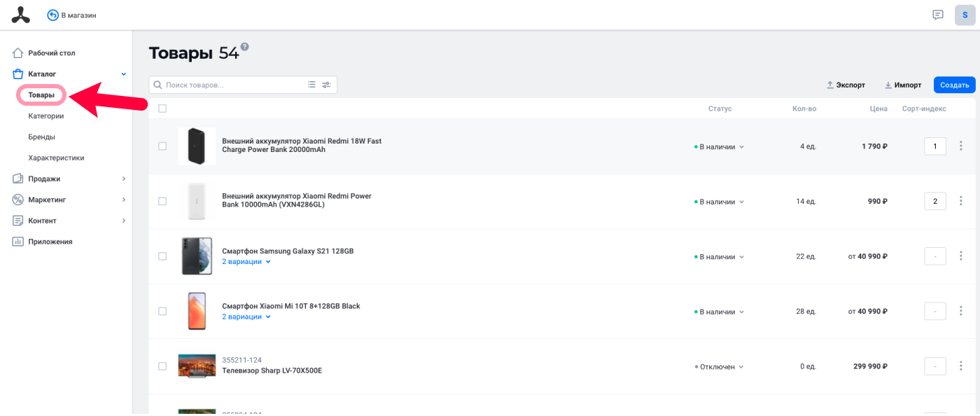
Task: Open the user avatar S menu
Action: 965,15
